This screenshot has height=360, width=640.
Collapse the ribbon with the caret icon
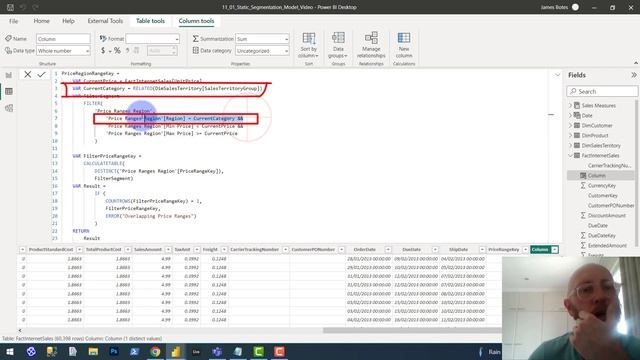tap(636, 63)
